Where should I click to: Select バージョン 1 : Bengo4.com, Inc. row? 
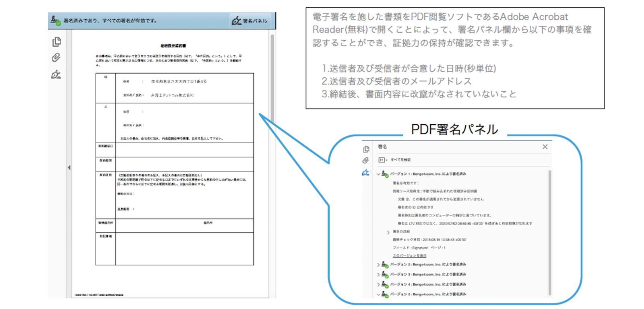click(x=428, y=174)
